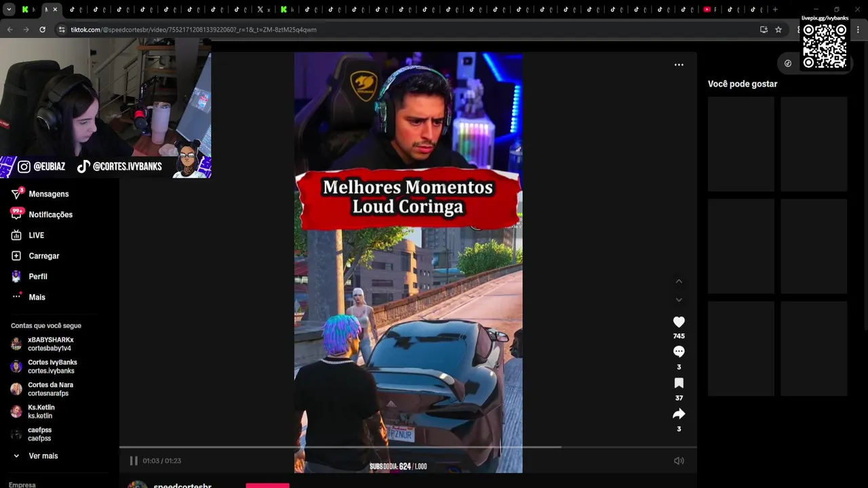Click the 745 likes count
The width and height of the screenshot is (868, 488).
click(679, 336)
